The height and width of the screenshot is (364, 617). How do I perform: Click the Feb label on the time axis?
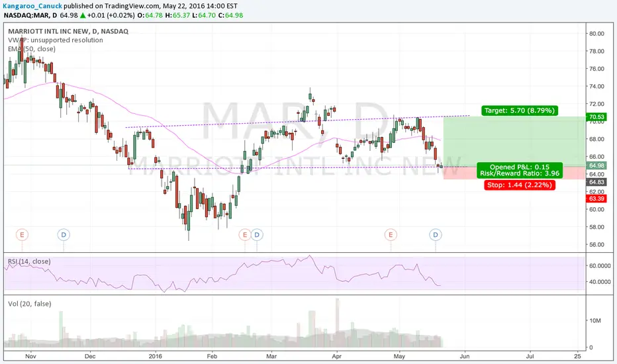click(x=212, y=356)
